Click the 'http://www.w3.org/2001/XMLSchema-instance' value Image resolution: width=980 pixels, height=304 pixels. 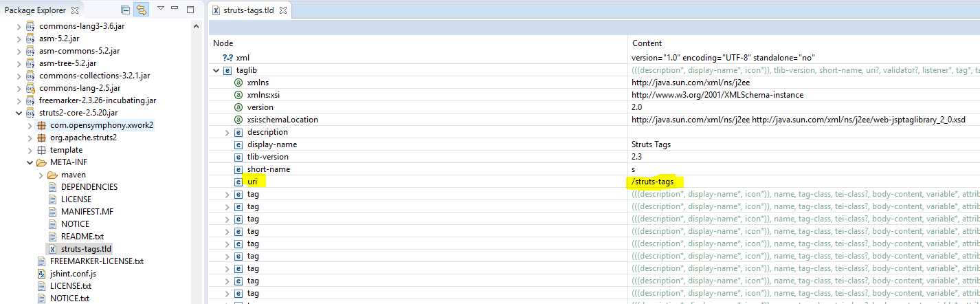click(x=717, y=95)
